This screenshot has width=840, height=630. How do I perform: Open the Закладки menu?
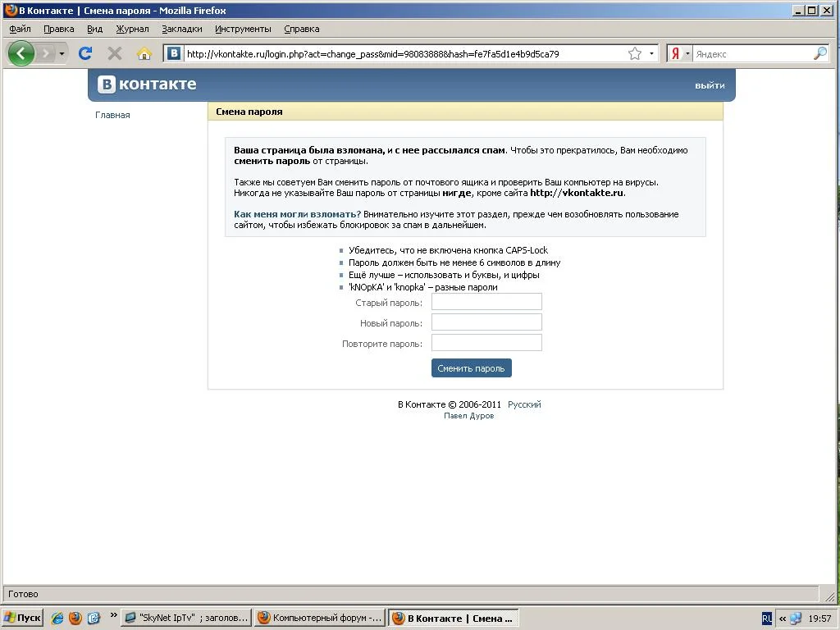pos(182,29)
